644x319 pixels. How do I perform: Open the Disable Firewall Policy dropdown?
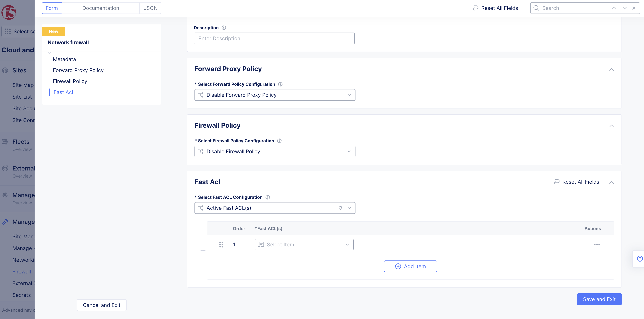tap(275, 151)
